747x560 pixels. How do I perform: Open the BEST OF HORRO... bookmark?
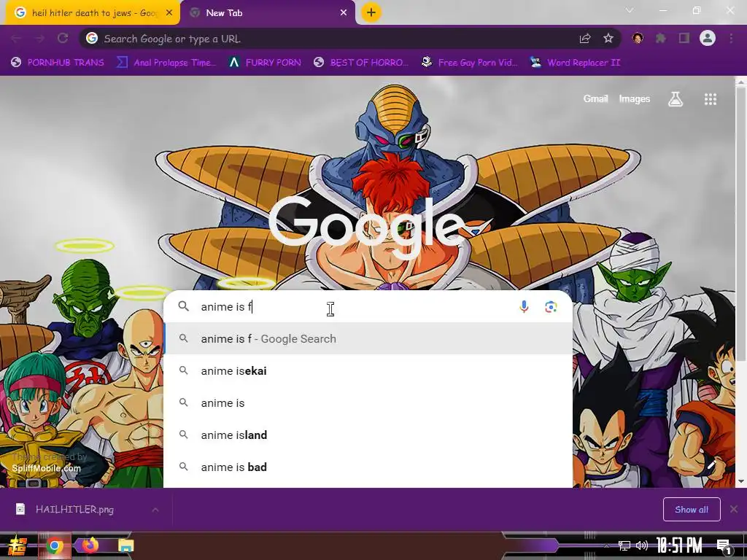[361, 63]
